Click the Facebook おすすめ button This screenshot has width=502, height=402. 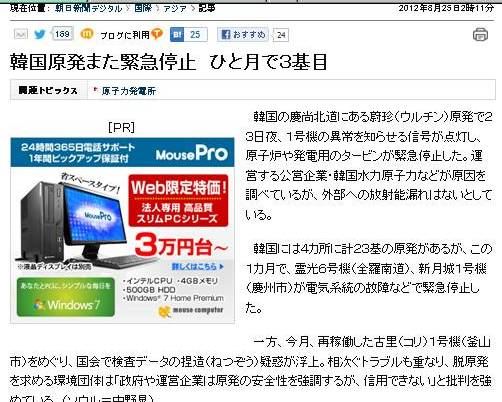click(x=243, y=34)
